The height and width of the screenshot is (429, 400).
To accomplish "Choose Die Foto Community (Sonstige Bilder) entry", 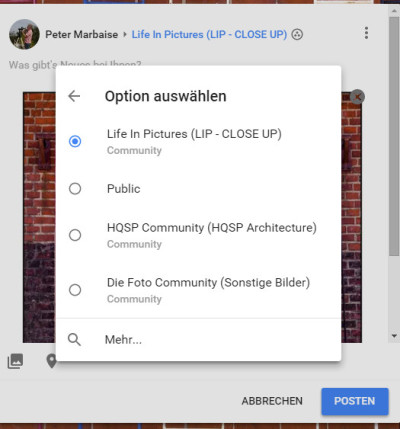I will pos(198,290).
